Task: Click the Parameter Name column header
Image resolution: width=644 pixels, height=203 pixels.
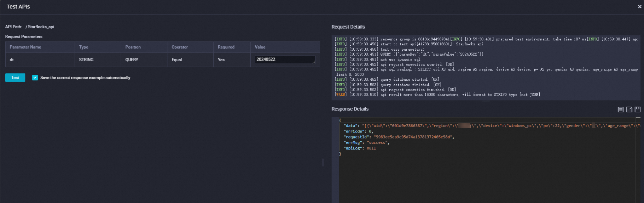Action: click(x=25, y=47)
